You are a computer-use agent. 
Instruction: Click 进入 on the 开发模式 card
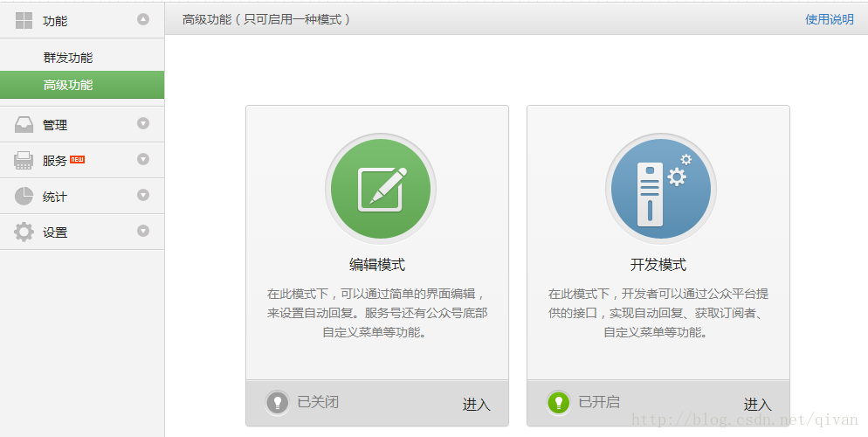[x=758, y=405]
